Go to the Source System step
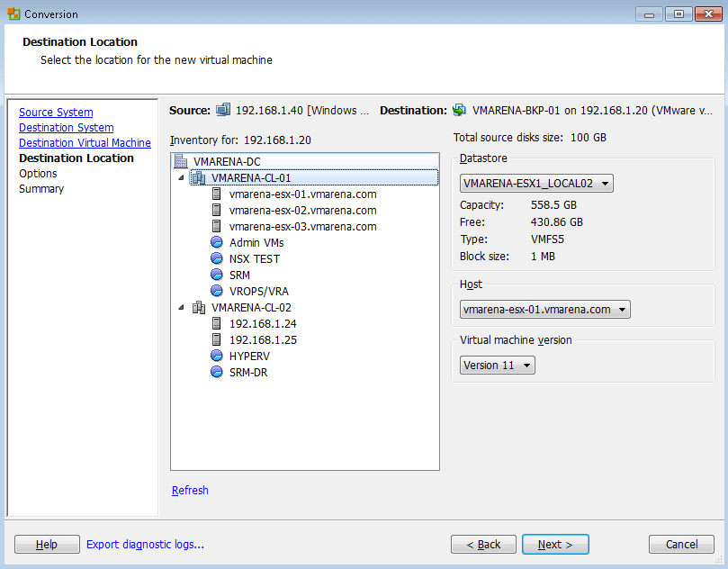728x569 pixels. tap(56, 112)
